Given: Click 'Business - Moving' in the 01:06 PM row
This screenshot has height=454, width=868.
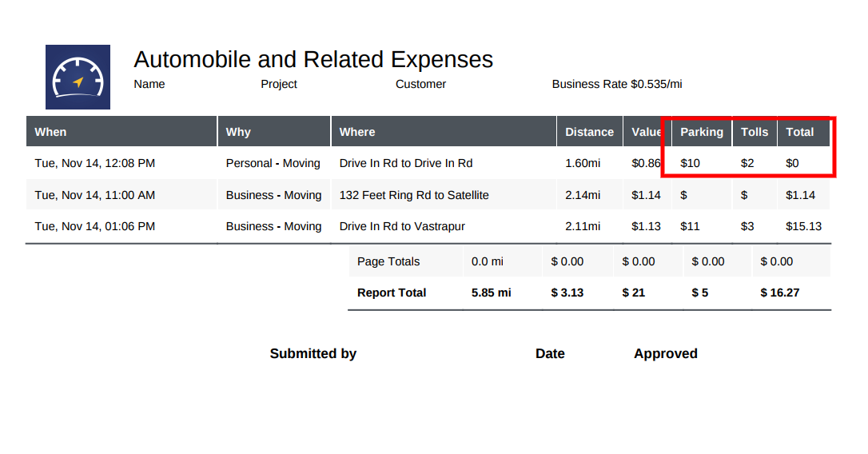Looking at the screenshot, I should tap(273, 226).
